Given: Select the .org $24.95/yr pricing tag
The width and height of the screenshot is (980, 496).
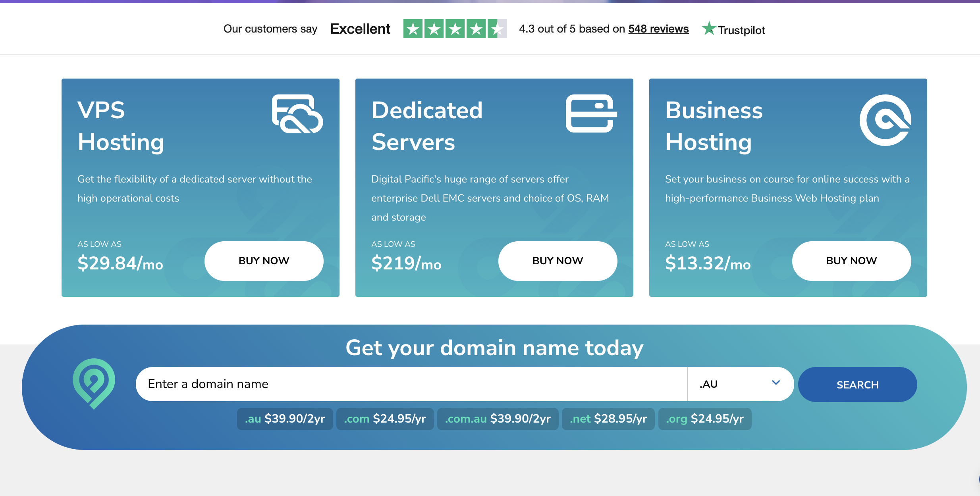Looking at the screenshot, I should point(705,418).
